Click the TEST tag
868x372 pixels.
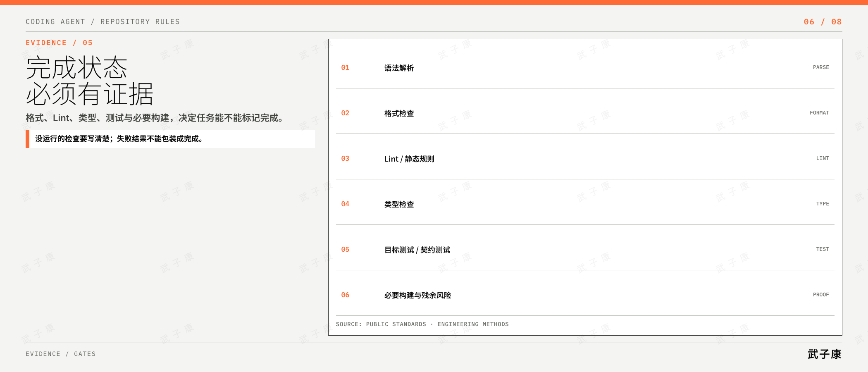(x=823, y=249)
